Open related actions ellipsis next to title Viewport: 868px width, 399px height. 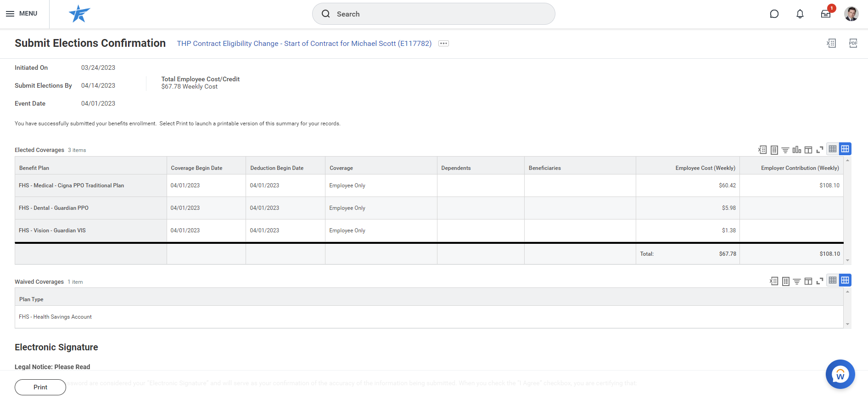click(443, 43)
